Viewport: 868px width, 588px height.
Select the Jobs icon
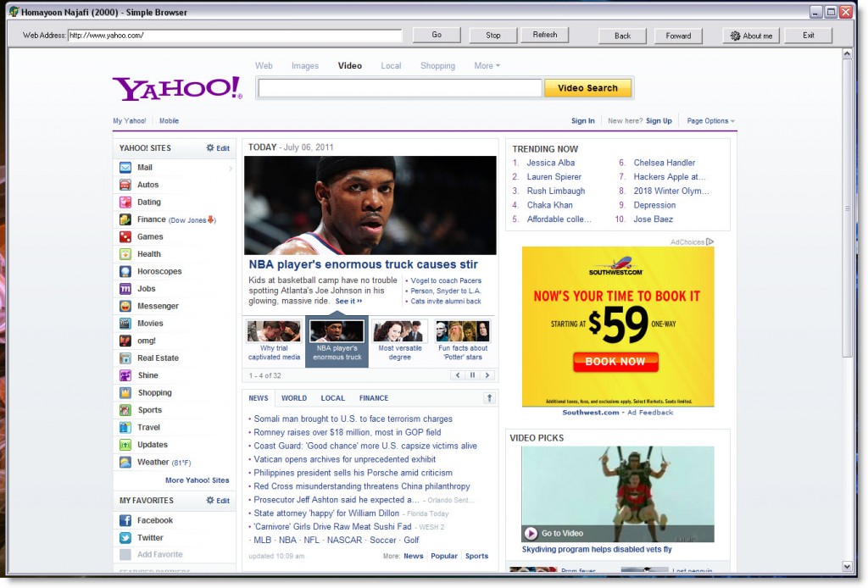pyautogui.click(x=125, y=289)
